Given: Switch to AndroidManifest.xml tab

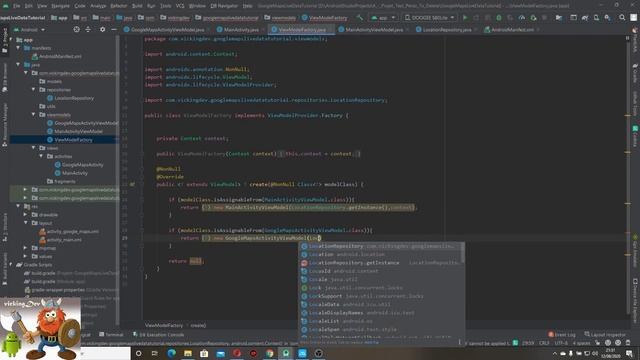Looking at the screenshot, I should tap(512, 30).
